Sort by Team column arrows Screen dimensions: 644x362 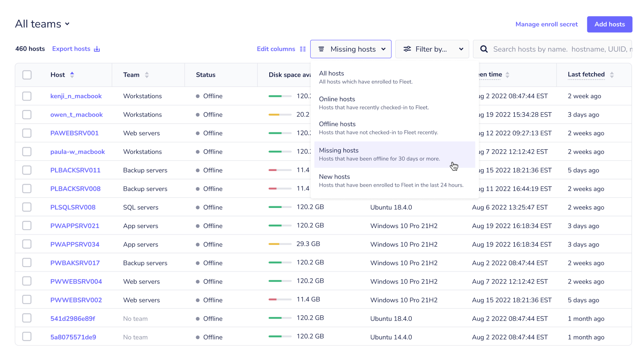[x=147, y=75]
